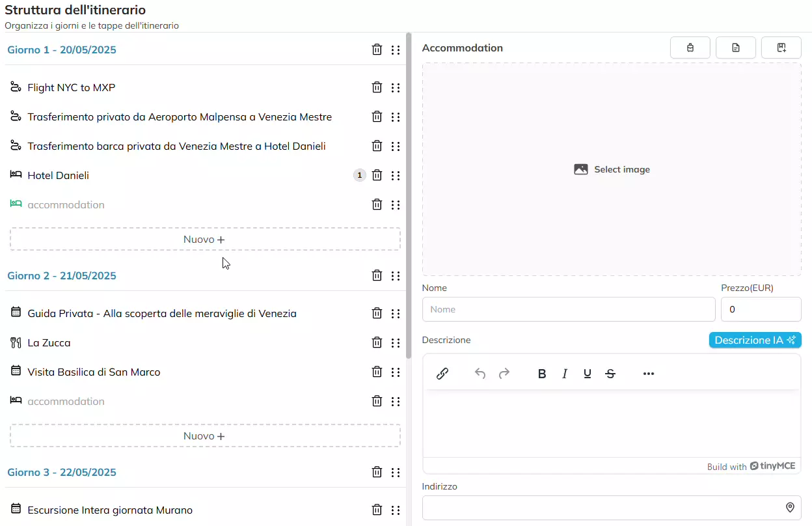Click the document icon button in Accommodation header
812x526 pixels.
pyautogui.click(x=735, y=48)
